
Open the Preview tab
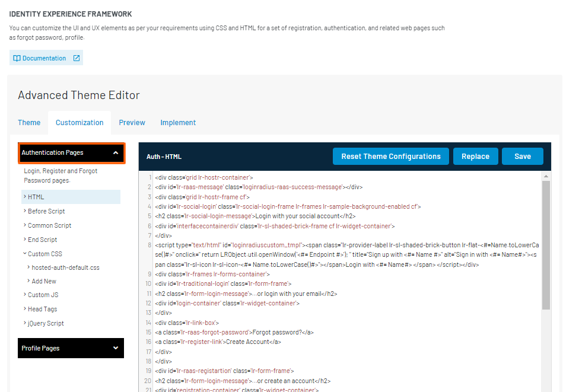pos(132,122)
